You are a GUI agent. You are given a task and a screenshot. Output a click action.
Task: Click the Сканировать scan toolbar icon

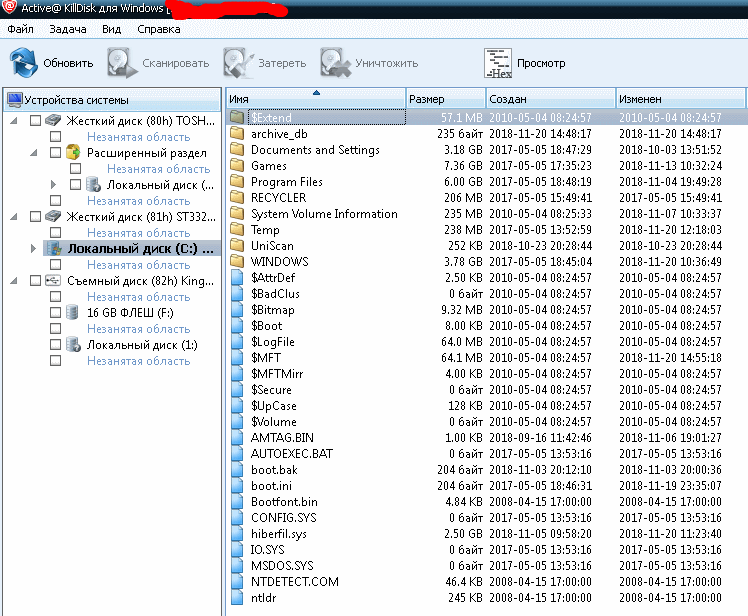122,63
